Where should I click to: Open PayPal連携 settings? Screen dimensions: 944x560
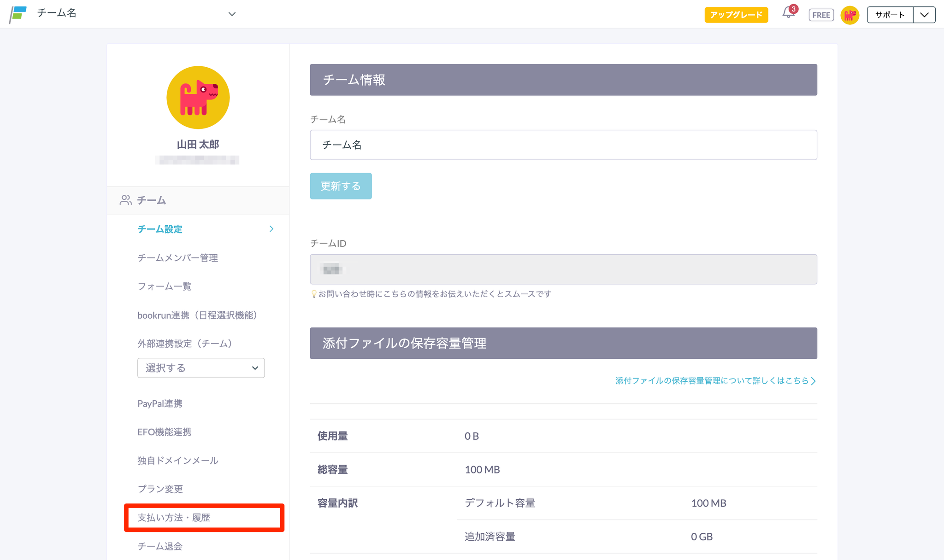pyautogui.click(x=160, y=403)
